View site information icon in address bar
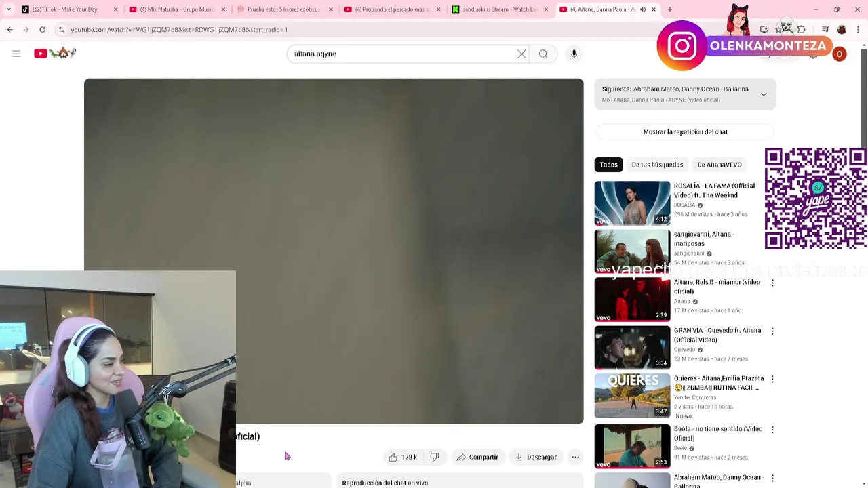868x488 pixels. pyautogui.click(x=62, y=30)
